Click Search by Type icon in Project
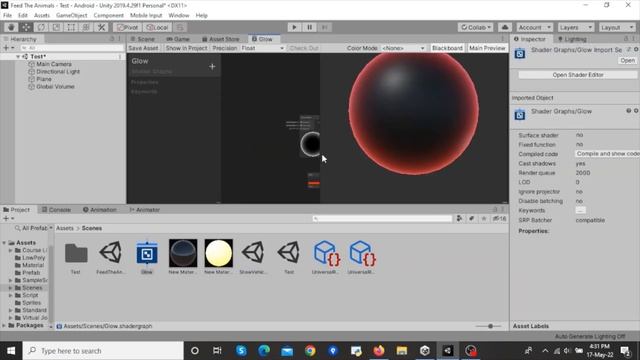 [x=459, y=218]
